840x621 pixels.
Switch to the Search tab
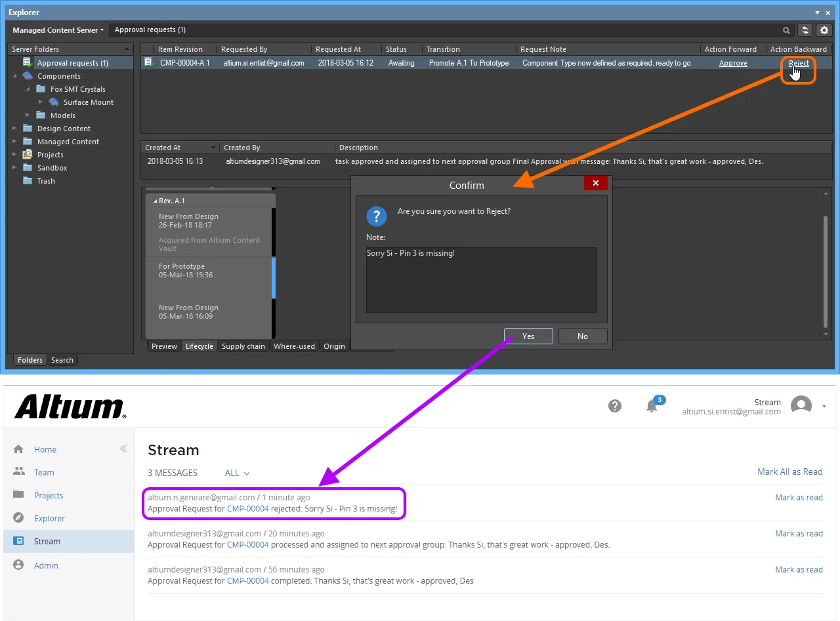pos(62,360)
